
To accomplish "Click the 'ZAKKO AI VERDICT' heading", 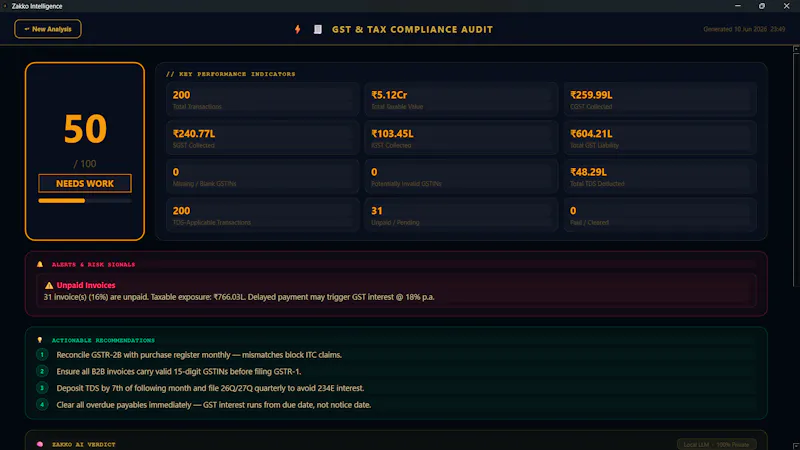I will click(84, 444).
